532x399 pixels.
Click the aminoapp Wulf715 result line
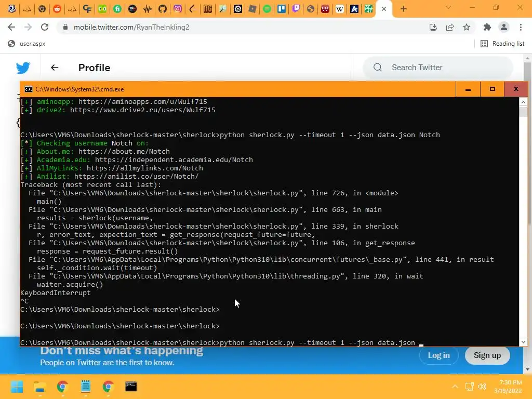(114, 101)
